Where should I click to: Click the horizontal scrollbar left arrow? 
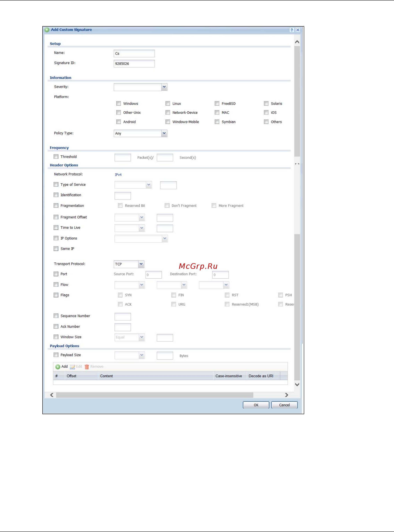pyautogui.click(x=52, y=395)
